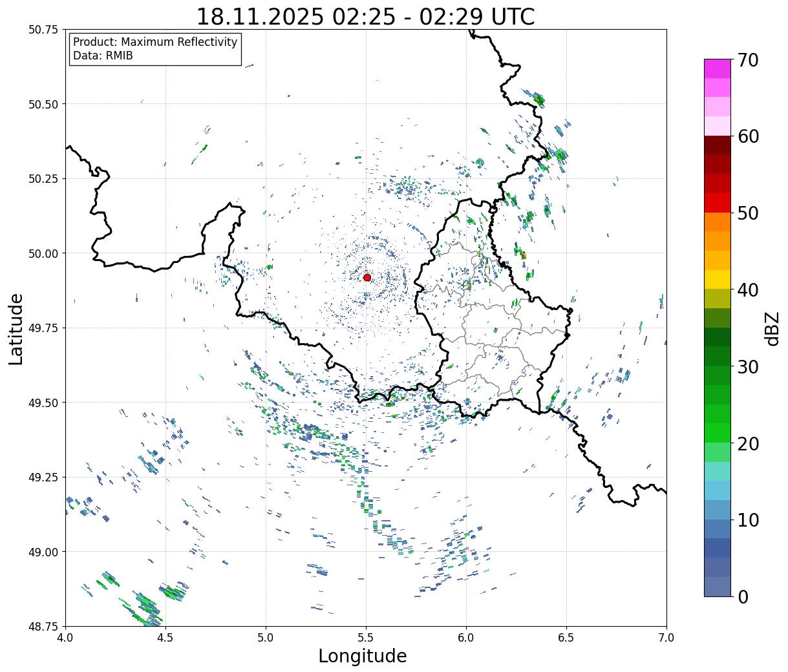Click the "Longitude" axis label

pos(363,656)
